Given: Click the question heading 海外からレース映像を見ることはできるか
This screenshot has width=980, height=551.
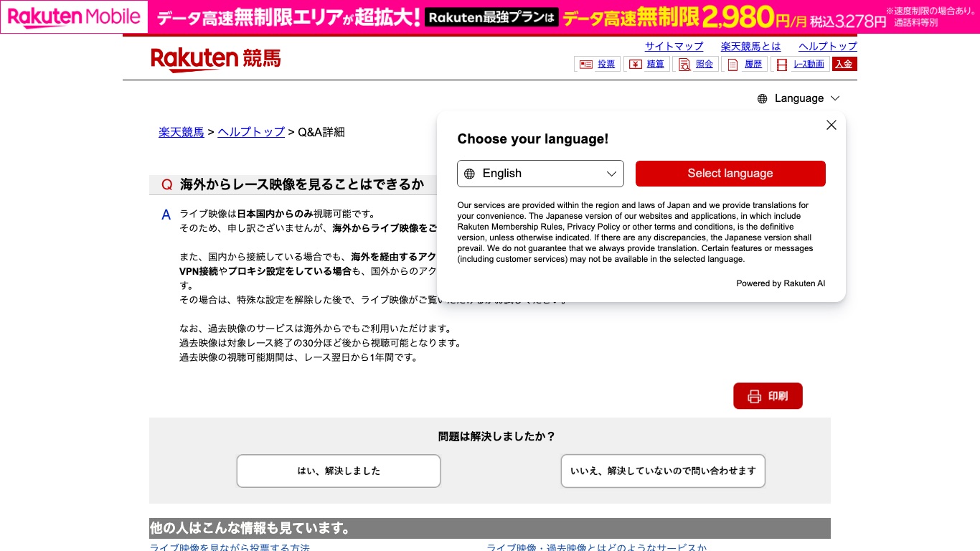Looking at the screenshot, I should (x=302, y=184).
